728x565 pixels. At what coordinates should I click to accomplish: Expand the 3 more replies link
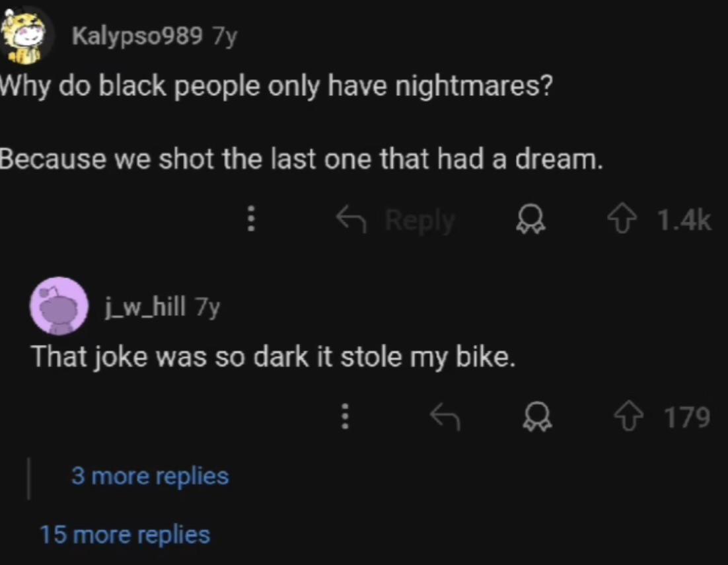point(150,476)
